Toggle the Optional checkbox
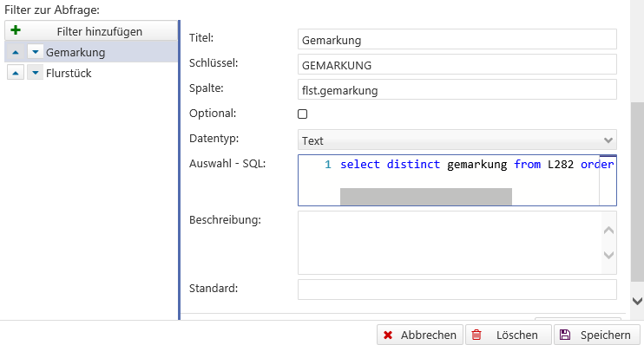 tap(302, 114)
